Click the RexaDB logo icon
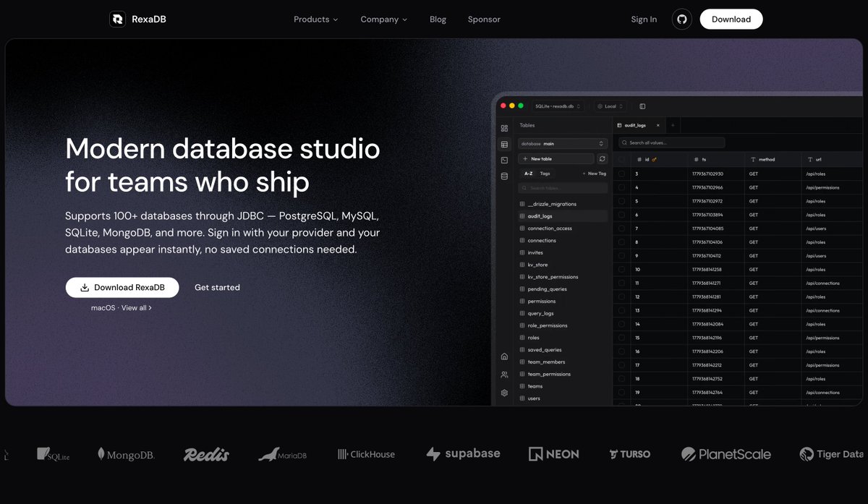 coord(117,20)
